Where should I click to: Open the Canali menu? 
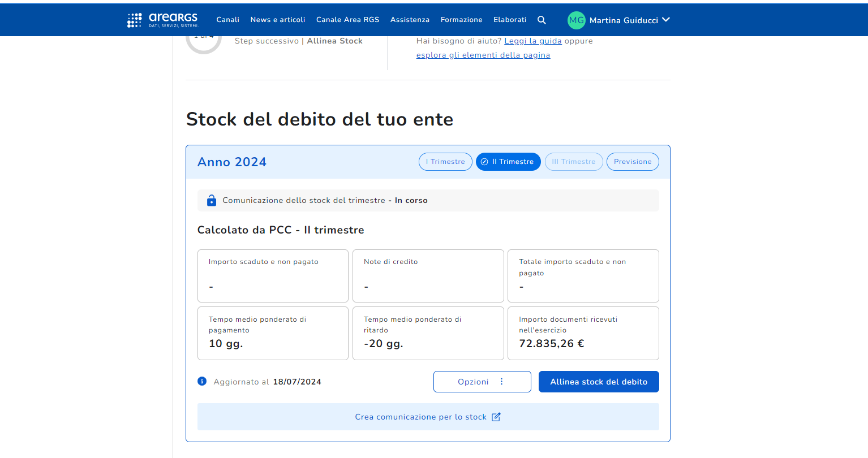point(228,20)
